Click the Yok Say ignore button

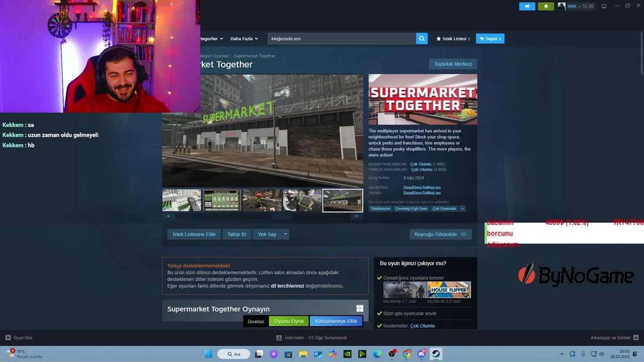(267, 234)
